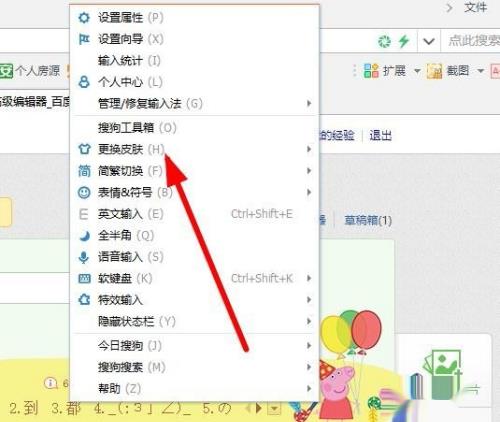The width and height of the screenshot is (500, 422).
Task: Open the 草稿箱(1) link
Action: 368,220
